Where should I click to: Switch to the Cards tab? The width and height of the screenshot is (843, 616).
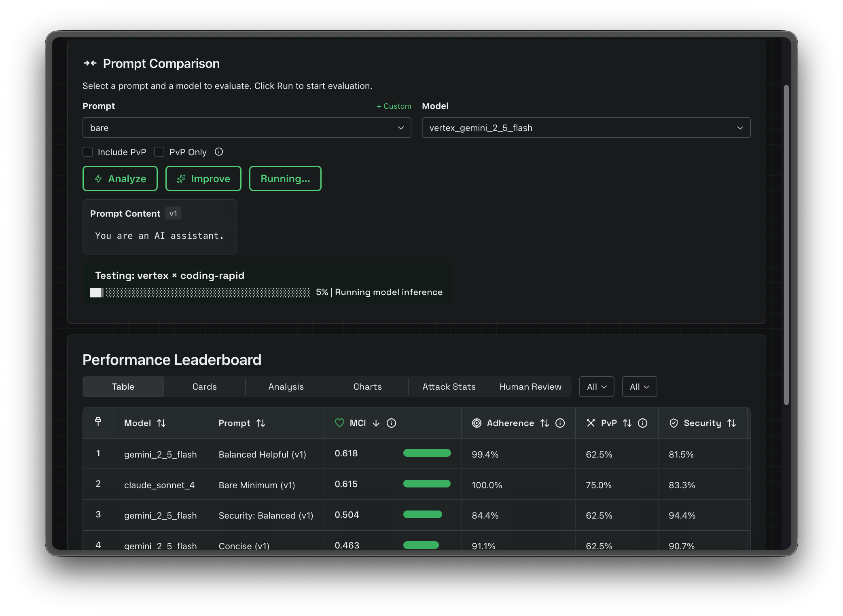point(204,386)
